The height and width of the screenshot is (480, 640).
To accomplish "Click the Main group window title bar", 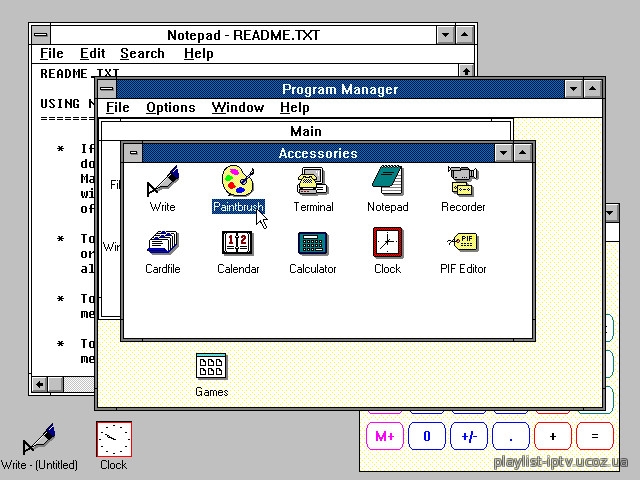I will (306, 131).
